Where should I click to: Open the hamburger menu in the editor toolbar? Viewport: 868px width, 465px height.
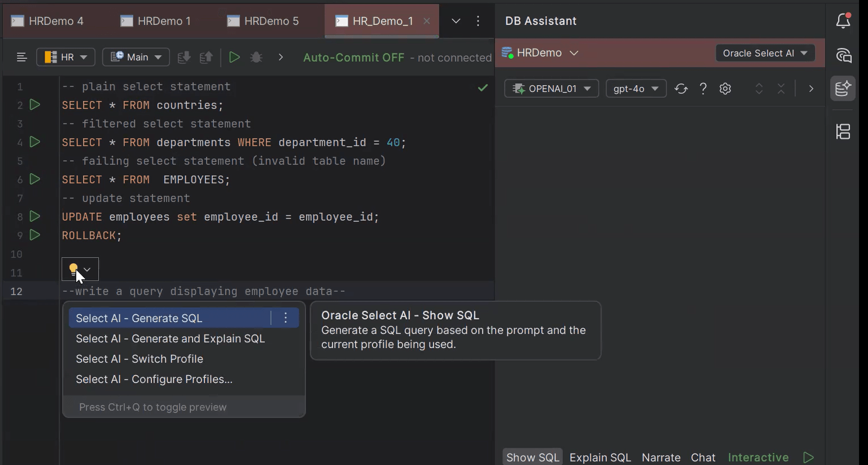pos(22,57)
